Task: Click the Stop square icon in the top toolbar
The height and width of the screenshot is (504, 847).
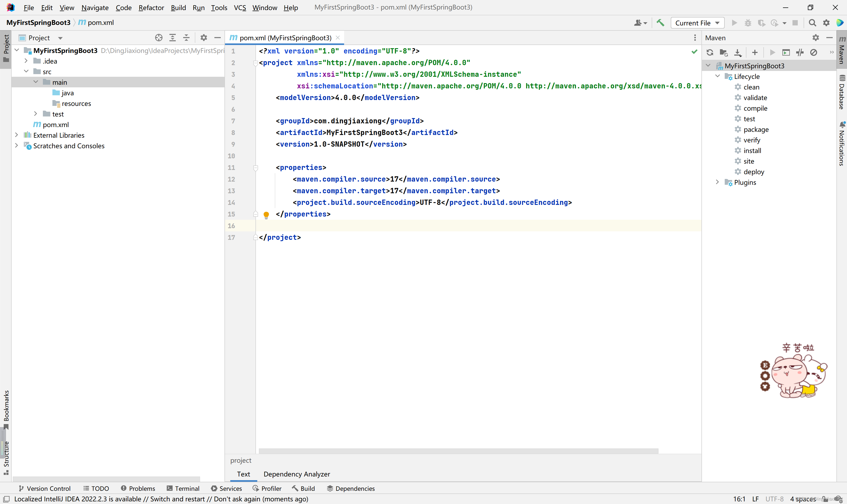Action: point(795,23)
